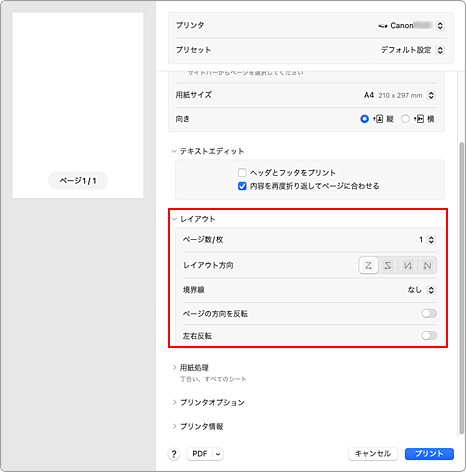Click the プリント button

(429, 454)
